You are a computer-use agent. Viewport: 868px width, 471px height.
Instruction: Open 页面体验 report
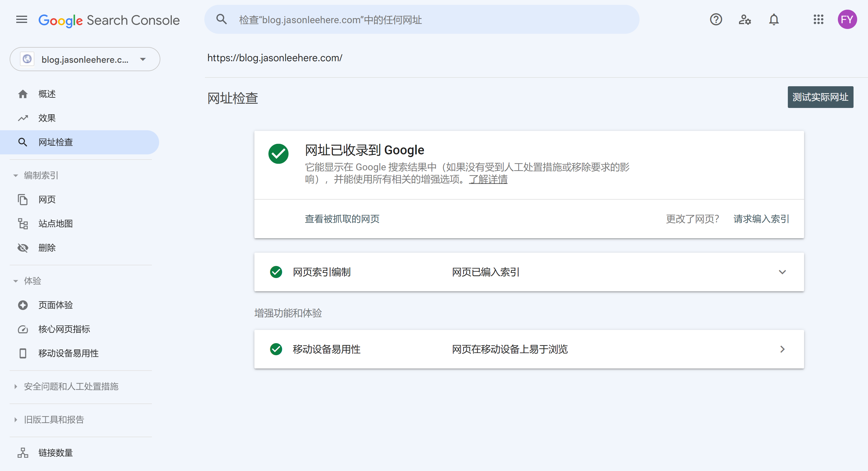point(80,305)
